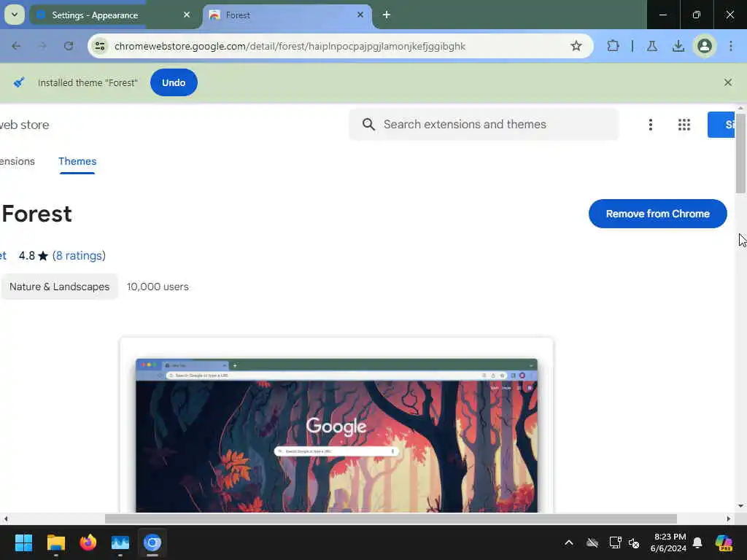Click the scroll left arrow

(6, 518)
